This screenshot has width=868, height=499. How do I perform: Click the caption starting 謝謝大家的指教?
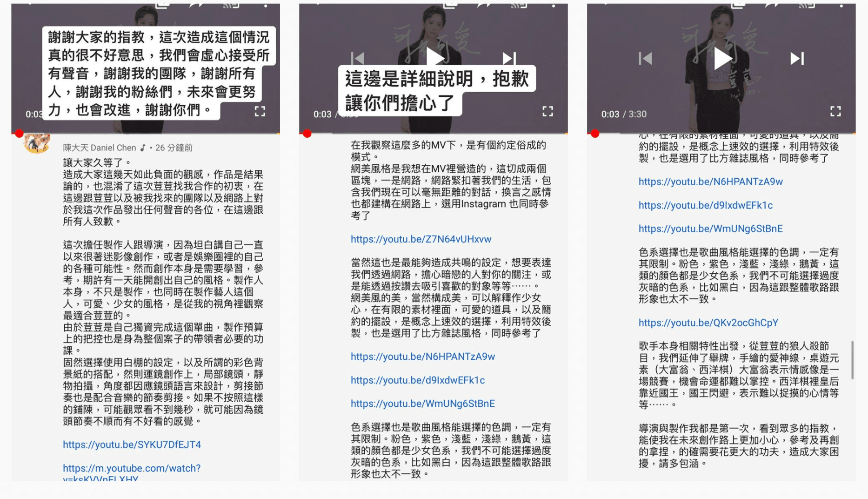[x=159, y=74]
